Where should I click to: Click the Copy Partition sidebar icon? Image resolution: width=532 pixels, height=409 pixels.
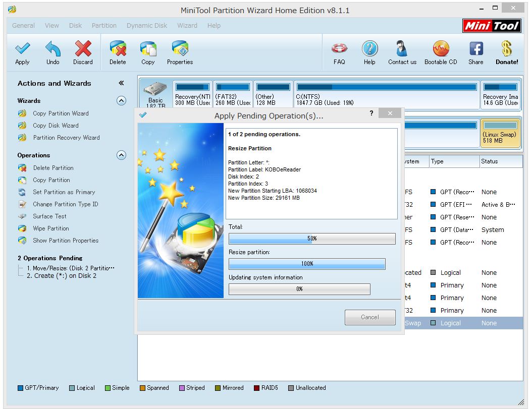[x=22, y=180]
